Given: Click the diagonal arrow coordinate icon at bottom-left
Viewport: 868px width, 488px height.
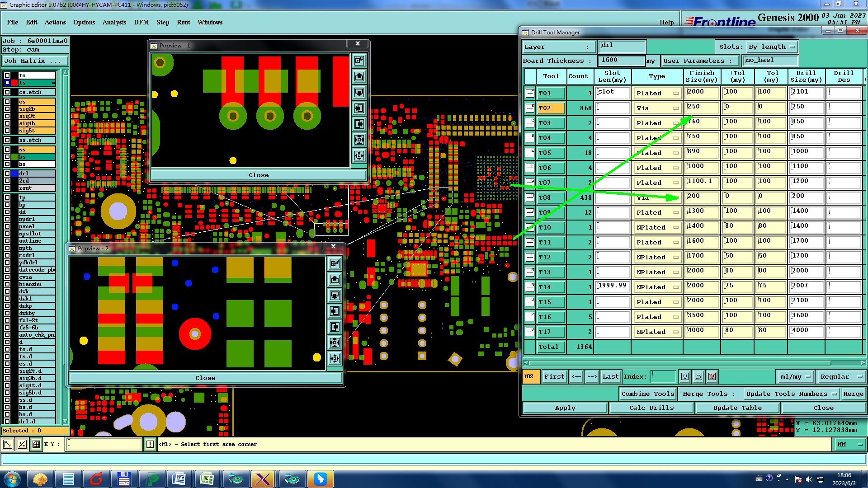Looking at the screenshot, I should [8, 445].
